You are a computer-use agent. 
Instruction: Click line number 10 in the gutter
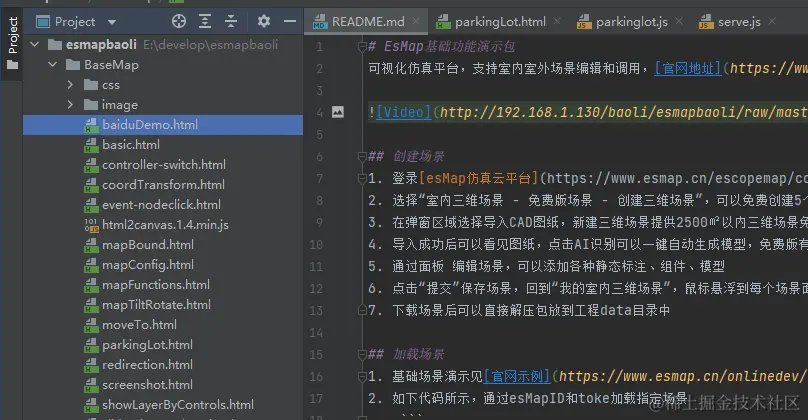coord(316,244)
